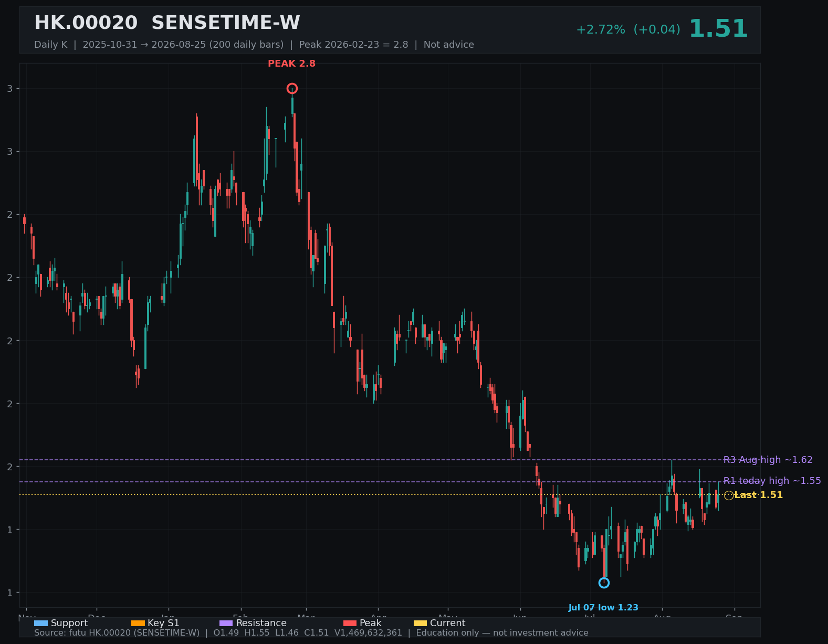828x644 pixels.
Task: Click the 'R1 today high ~1.55' label
Action: pyautogui.click(x=772, y=481)
